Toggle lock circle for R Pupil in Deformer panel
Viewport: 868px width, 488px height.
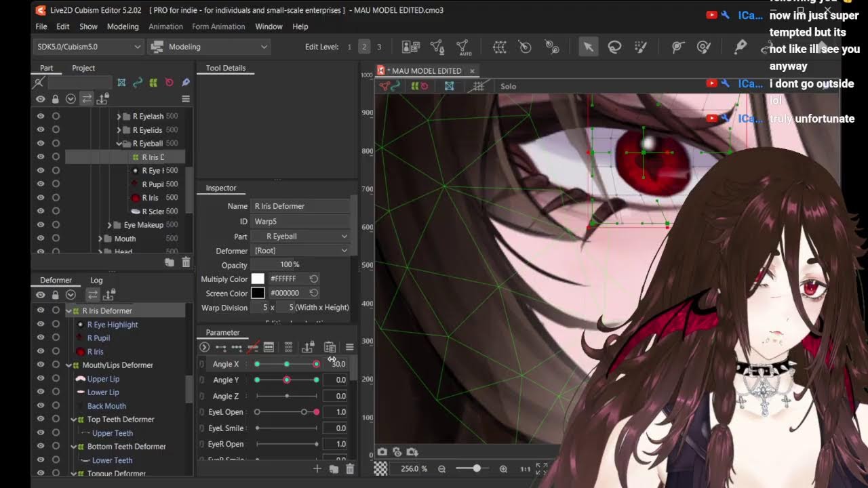[x=56, y=338]
